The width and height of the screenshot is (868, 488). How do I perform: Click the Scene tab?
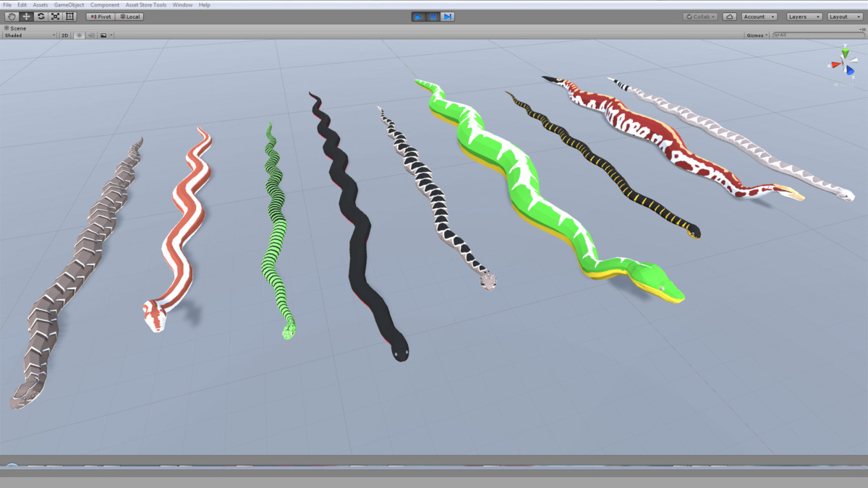[x=16, y=27]
